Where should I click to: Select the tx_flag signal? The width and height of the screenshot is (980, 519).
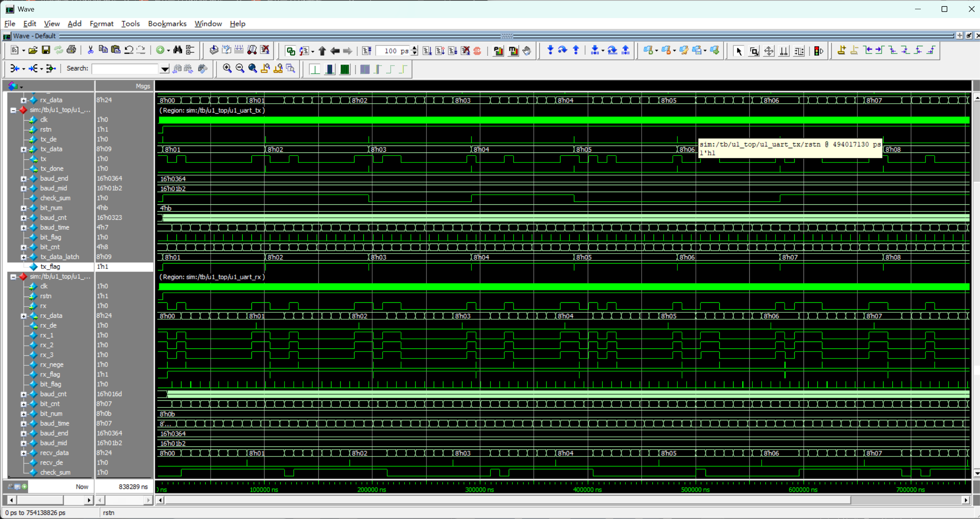click(x=50, y=267)
